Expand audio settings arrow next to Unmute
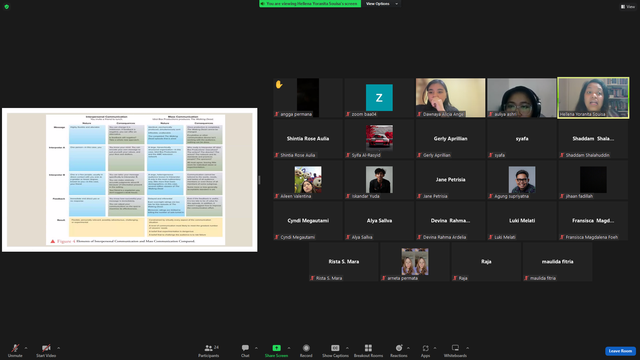The height and width of the screenshot is (360, 640). [26, 348]
